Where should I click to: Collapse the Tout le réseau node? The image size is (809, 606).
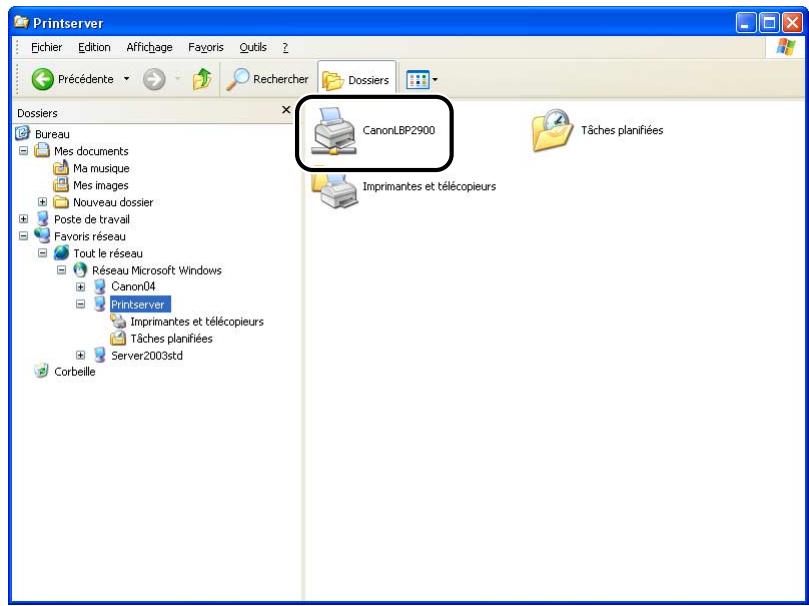42,253
